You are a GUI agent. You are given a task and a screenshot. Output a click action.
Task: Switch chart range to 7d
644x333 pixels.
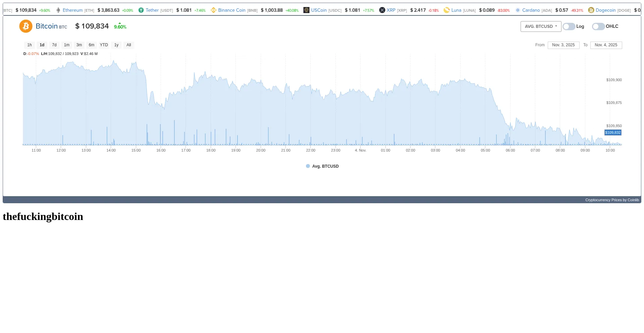coord(54,45)
